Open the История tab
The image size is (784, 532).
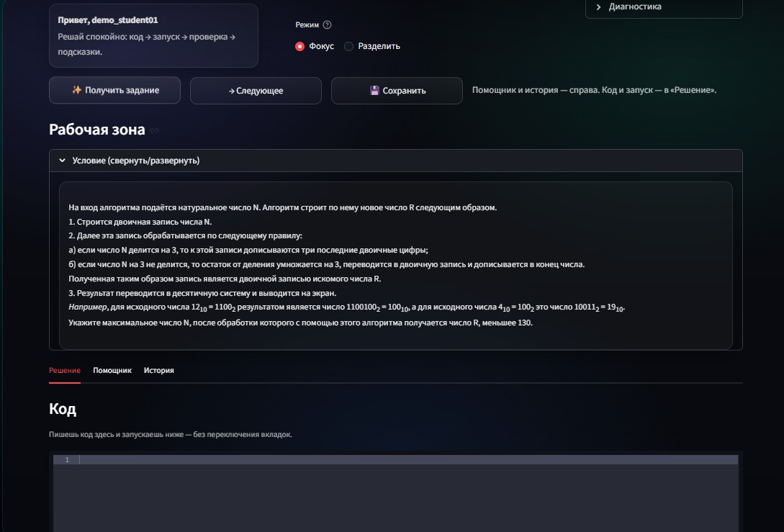(x=161, y=370)
